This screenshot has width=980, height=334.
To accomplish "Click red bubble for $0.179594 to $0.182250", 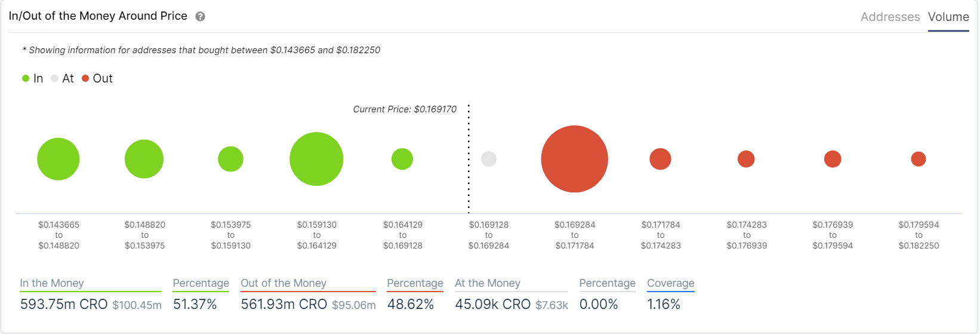I will [x=919, y=159].
